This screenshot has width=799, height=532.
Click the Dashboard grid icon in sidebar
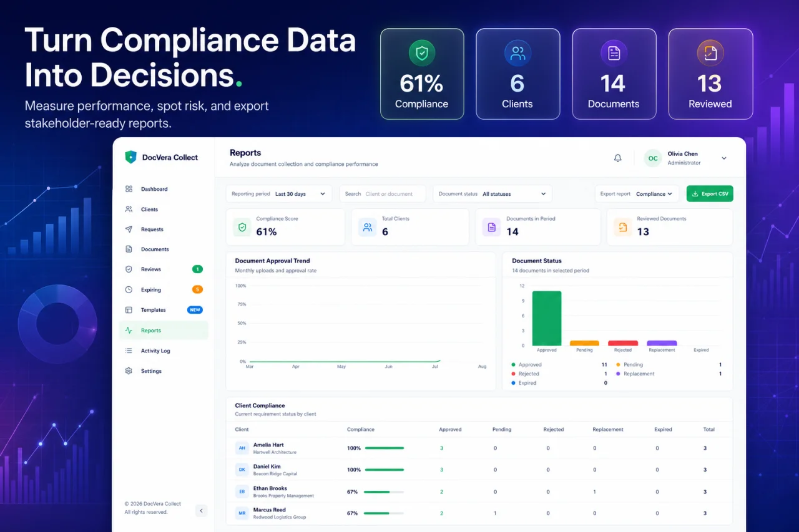129,189
